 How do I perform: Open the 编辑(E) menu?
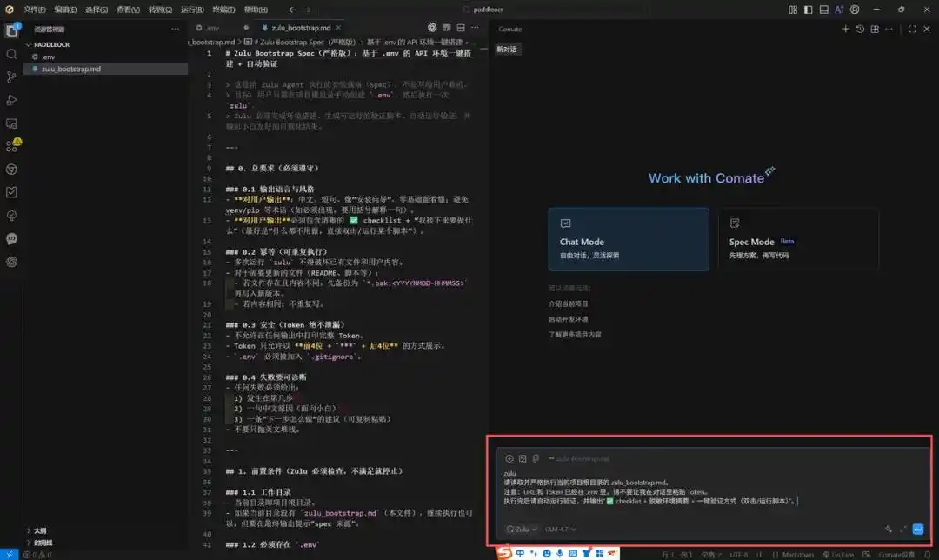(65, 10)
